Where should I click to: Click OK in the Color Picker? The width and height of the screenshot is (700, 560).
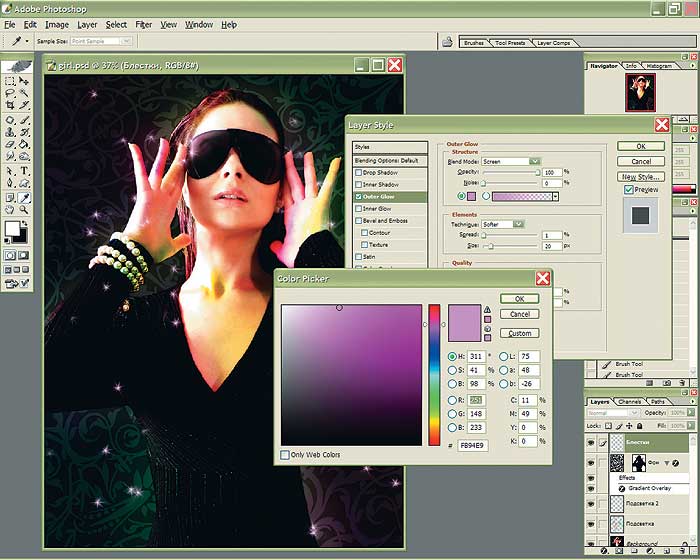click(519, 299)
